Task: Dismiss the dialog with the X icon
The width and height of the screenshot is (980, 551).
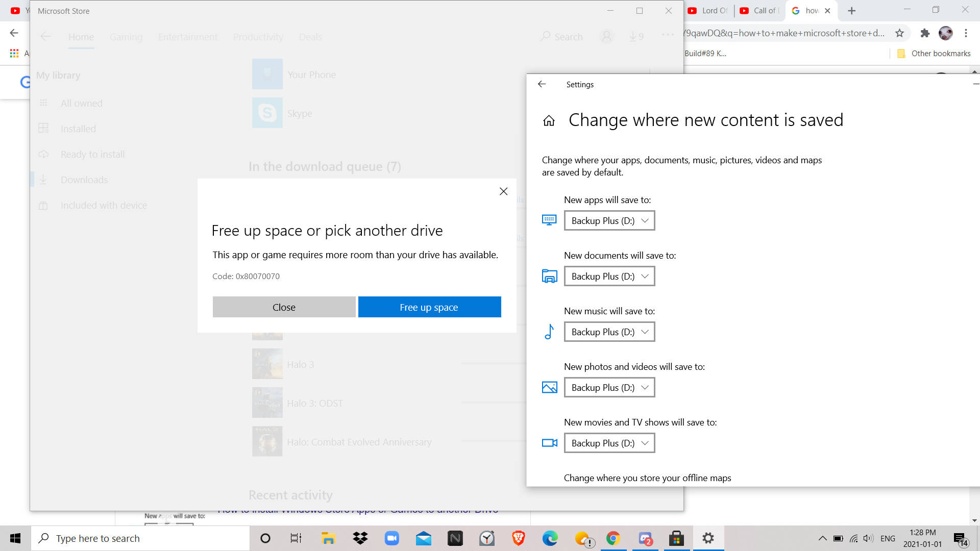Action: pyautogui.click(x=503, y=191)
